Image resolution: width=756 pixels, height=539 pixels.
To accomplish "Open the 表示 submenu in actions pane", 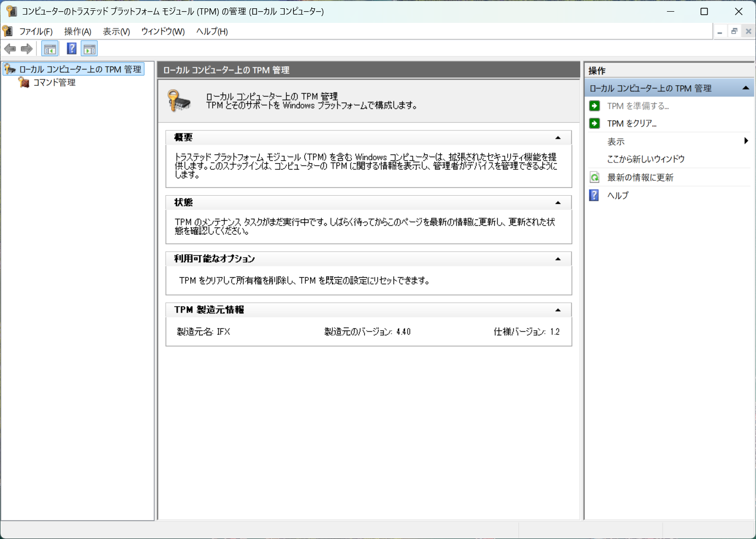I will click(616, 142).
